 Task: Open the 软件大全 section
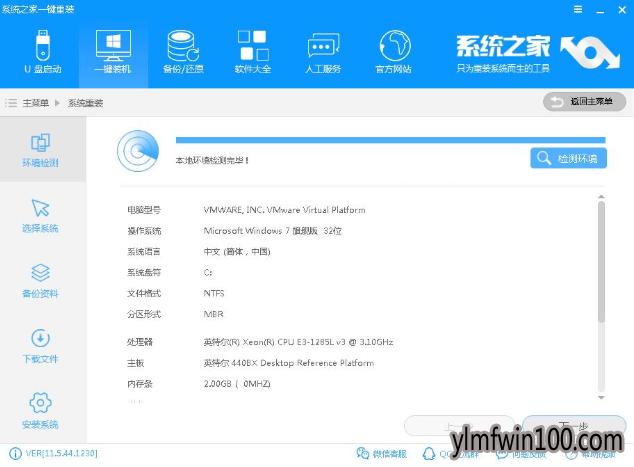pos(253,51)
